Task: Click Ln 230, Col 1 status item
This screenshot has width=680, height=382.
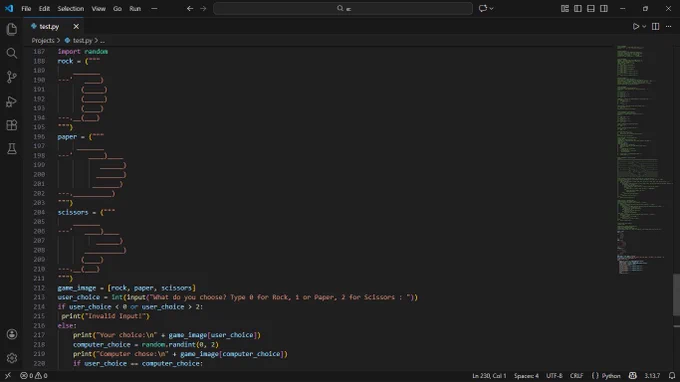Action: click(489, 376)
